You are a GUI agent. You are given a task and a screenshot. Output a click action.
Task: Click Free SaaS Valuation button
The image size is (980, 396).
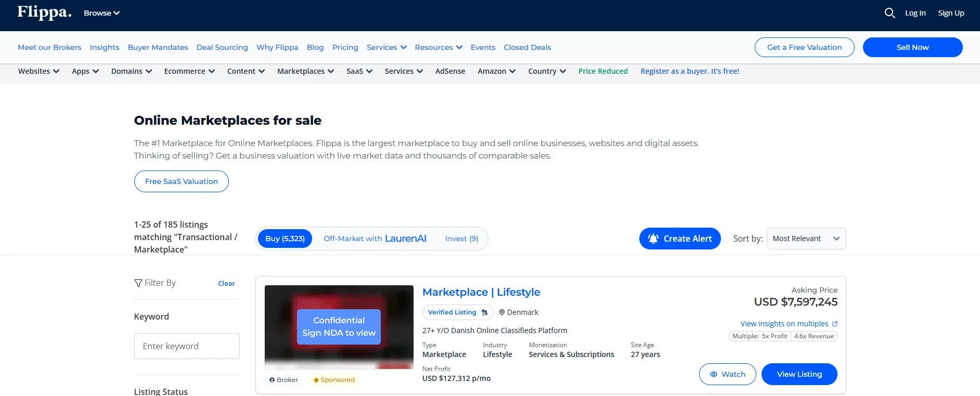point(181,181)
